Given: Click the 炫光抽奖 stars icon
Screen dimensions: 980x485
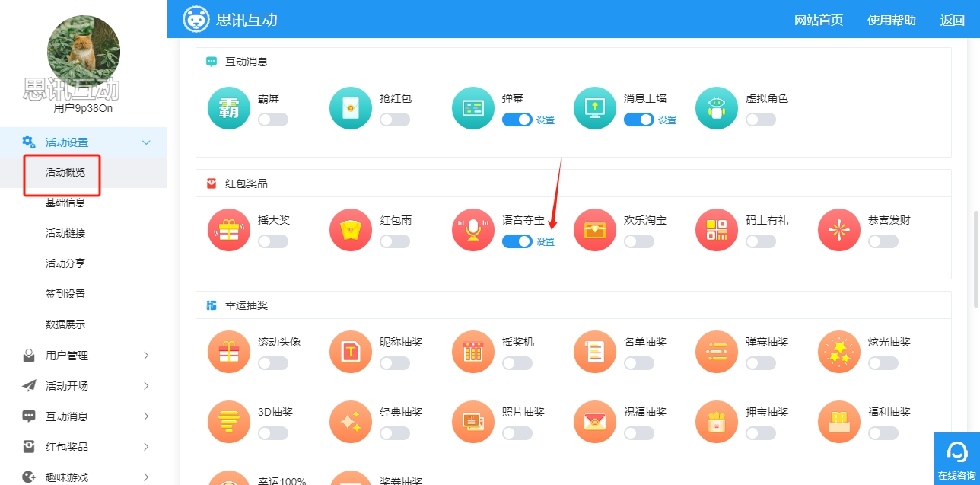Looking at the screenshot, I should pos(838,352).
